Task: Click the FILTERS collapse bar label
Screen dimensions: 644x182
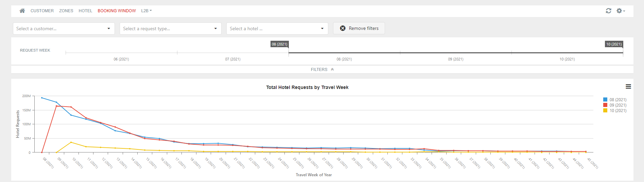Action: coord(319,70)
